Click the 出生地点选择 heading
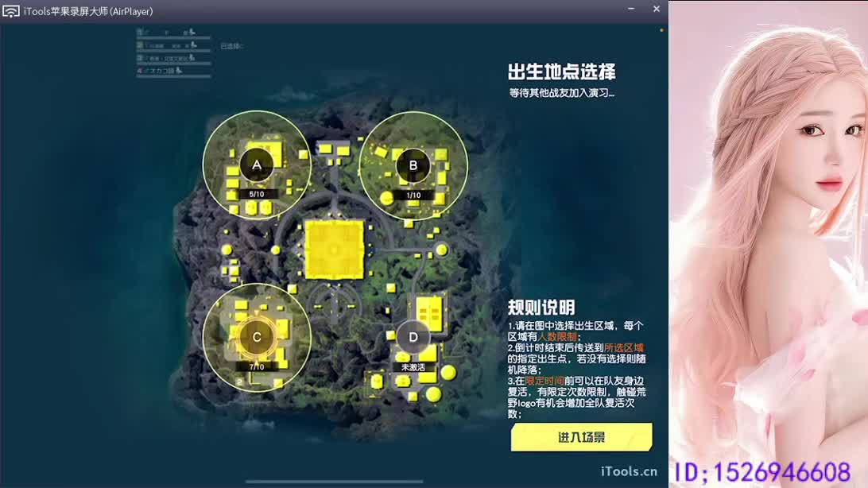Viewport: 868px width, 488px height. click(x=561, y=72)
